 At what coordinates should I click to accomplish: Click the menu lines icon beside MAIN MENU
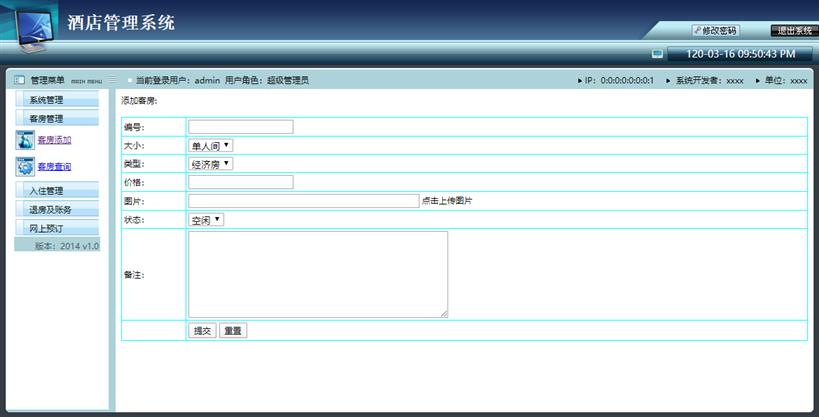[113, 80]
